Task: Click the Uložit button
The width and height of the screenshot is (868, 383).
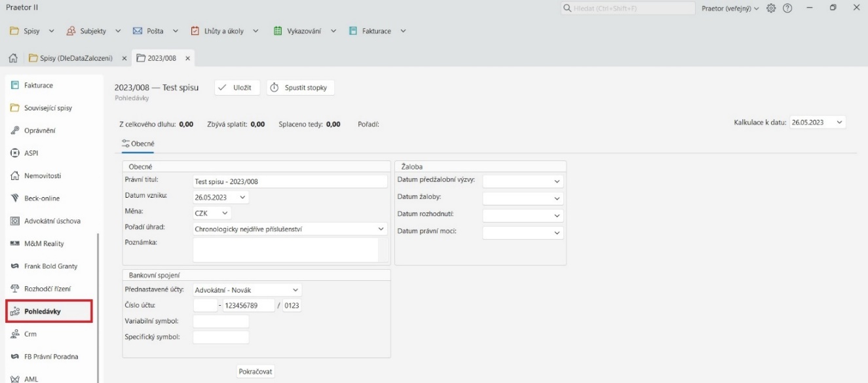Action: pyautogui.click(x=237, y=88)
